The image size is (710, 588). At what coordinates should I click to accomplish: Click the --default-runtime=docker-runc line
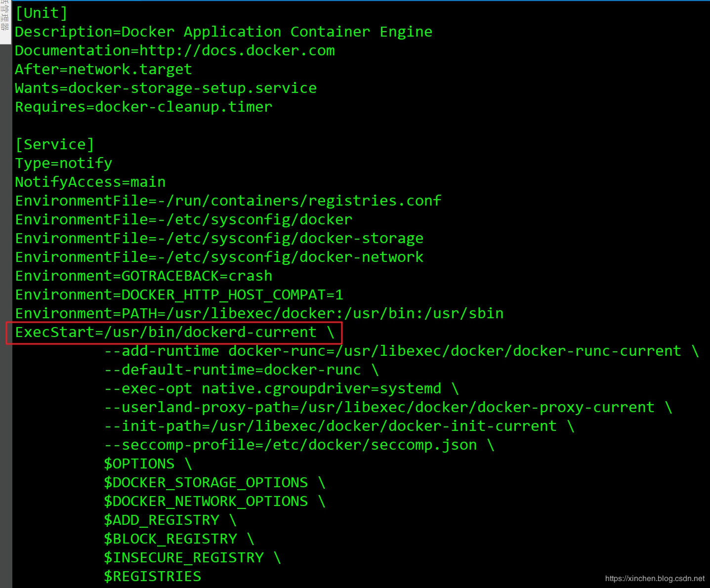tap(242, 370)
